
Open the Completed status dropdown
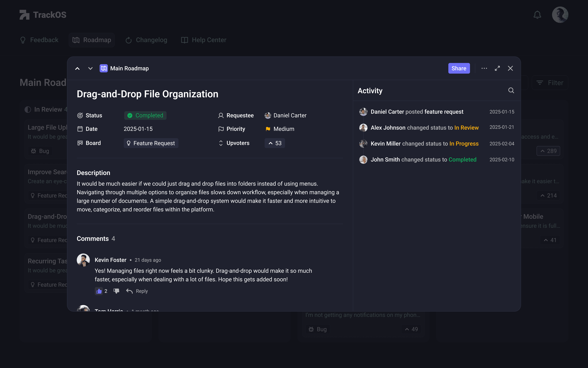[x=145, y=115]
